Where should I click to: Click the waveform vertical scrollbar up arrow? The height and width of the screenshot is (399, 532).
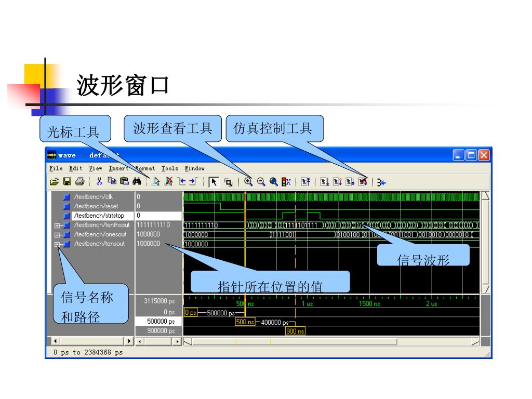[x=486, y=196]
